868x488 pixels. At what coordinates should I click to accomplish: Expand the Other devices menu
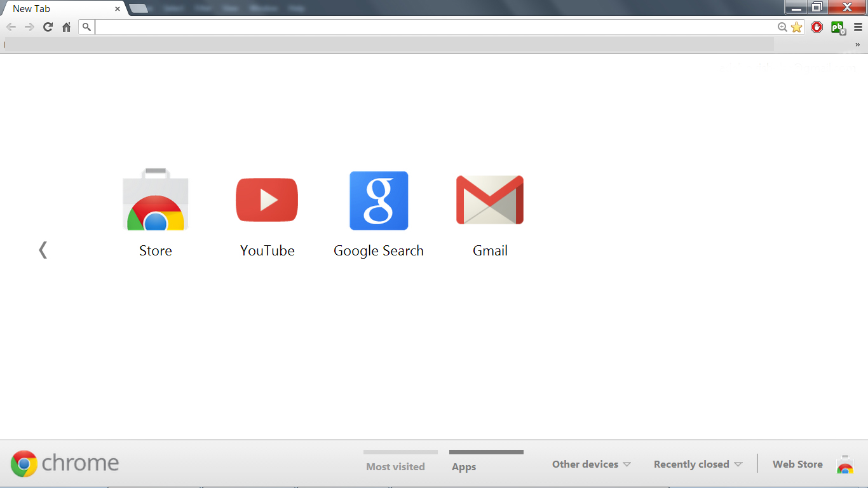click(591, 464)
